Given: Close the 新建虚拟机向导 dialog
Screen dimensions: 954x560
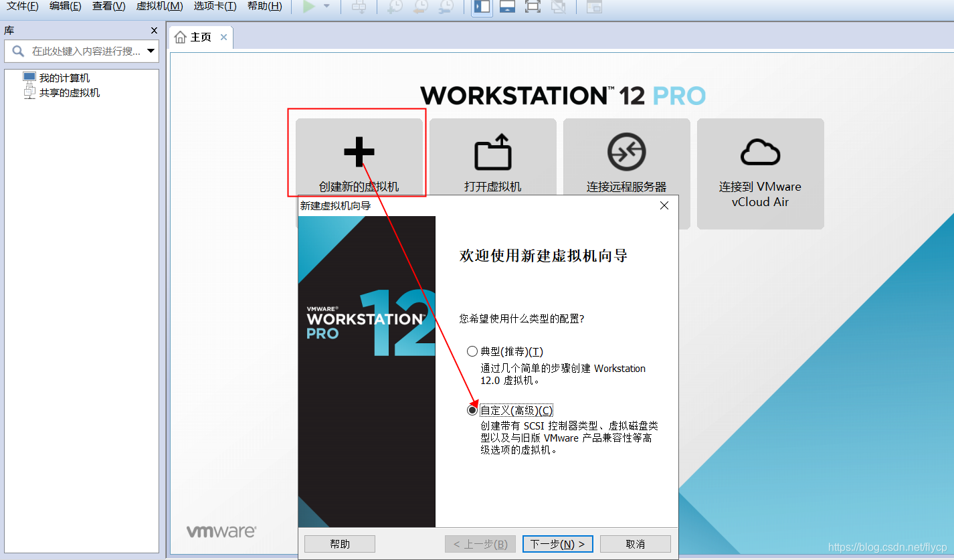Looking at the screenshot, I should click(664, 205).
